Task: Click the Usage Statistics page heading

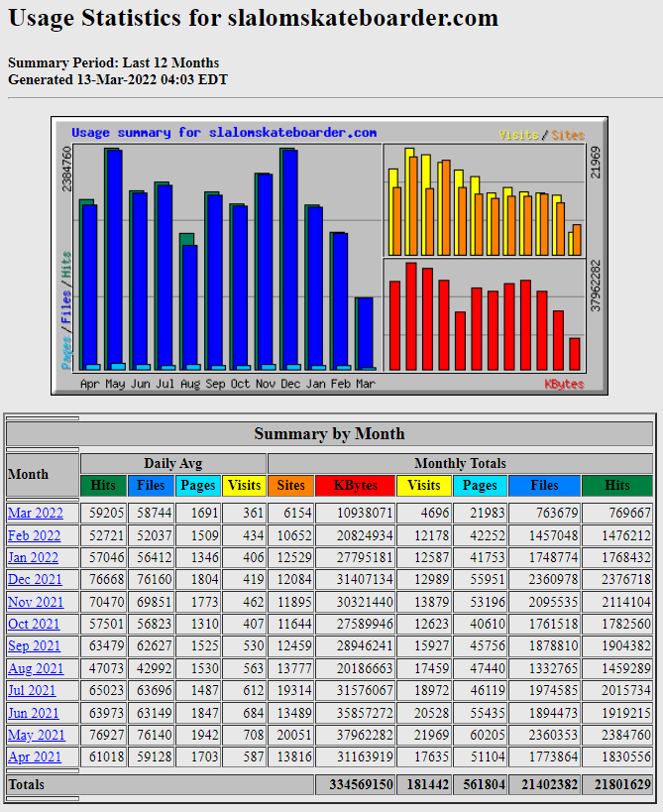Action: [253, 18]
